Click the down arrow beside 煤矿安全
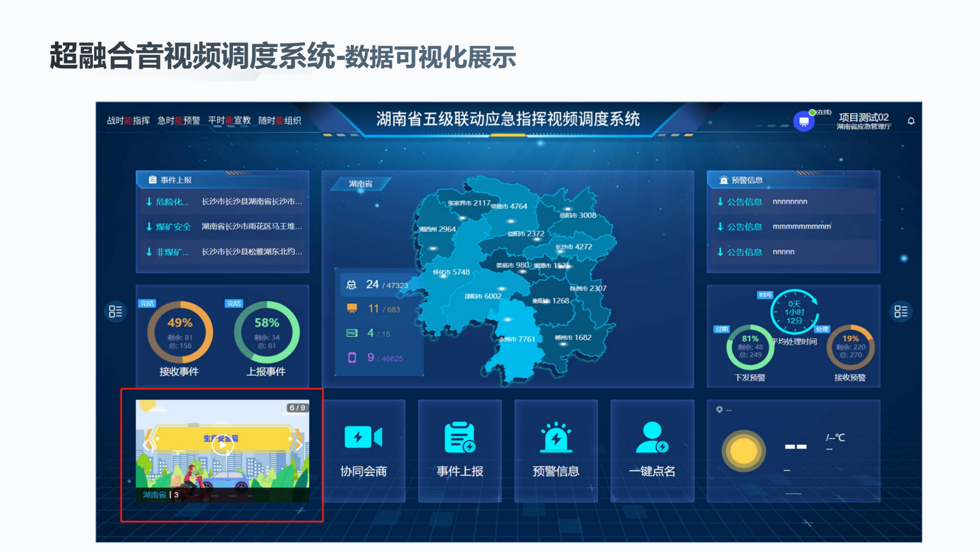Image resolution: width=980 pixels, height=552 pixels. (149, 226)
